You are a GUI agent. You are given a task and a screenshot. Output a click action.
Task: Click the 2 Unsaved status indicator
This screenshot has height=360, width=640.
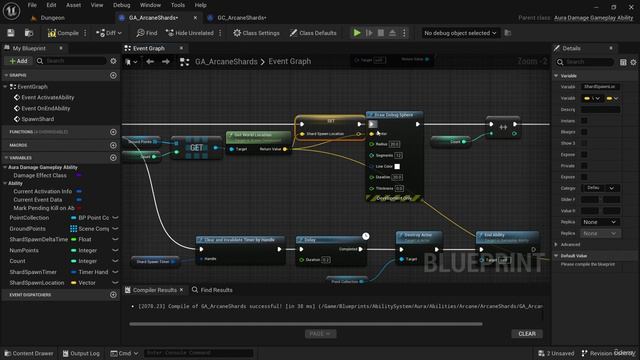coord(556,353)
